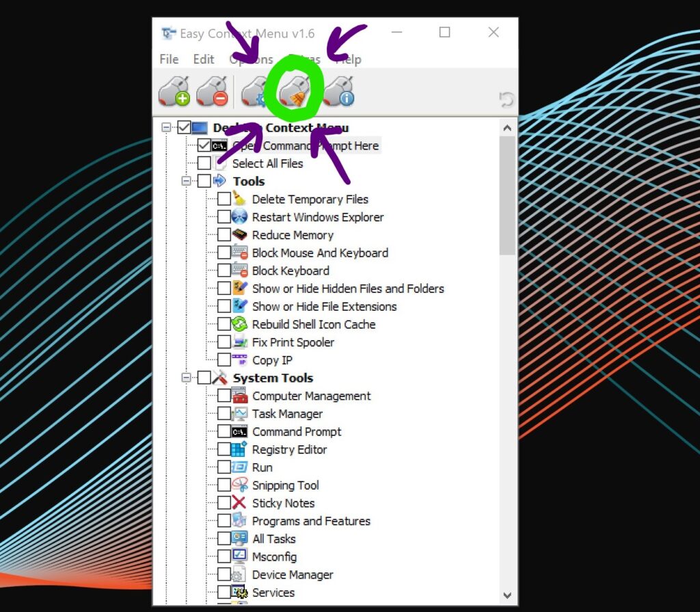Image resolution: width=700 pixels, height=612 pixels.
Task: Click the Sticky Notes red X icon
Action: [x=239, y=503]
